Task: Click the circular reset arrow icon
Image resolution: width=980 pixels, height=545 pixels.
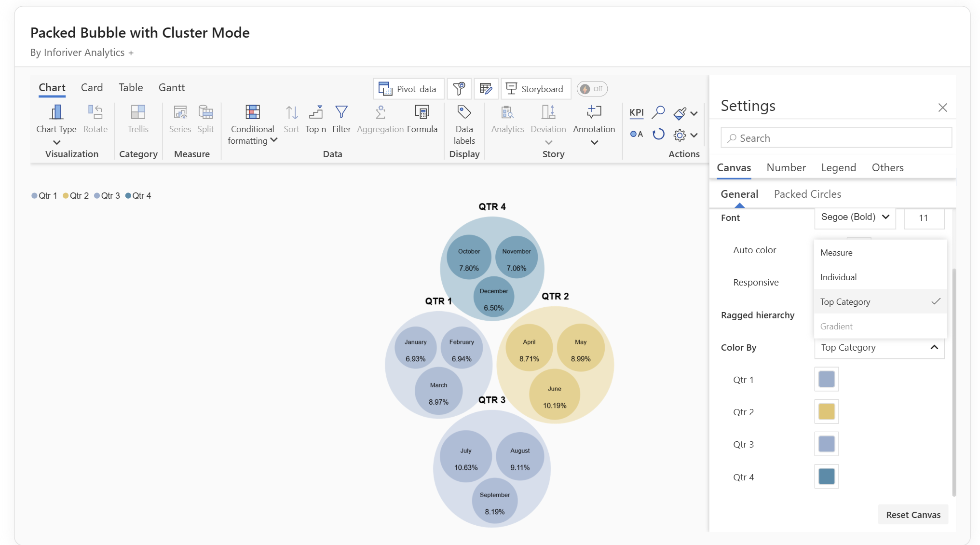Action: [x=658, y=134]
